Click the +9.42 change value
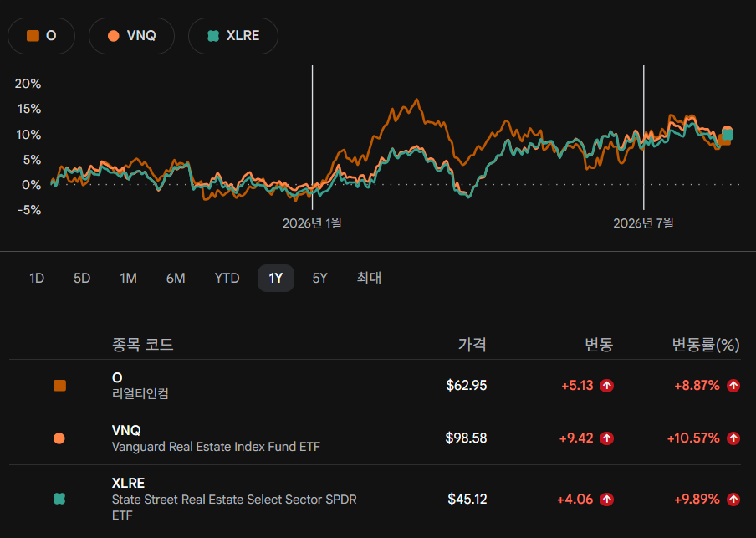Image resolution: width=756 pixels, height=538 pixels. 576,438
